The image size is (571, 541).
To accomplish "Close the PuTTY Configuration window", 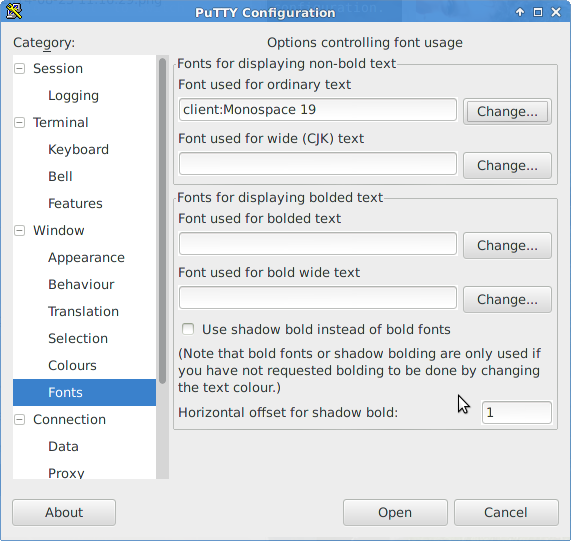I will (x=556, y=12).
